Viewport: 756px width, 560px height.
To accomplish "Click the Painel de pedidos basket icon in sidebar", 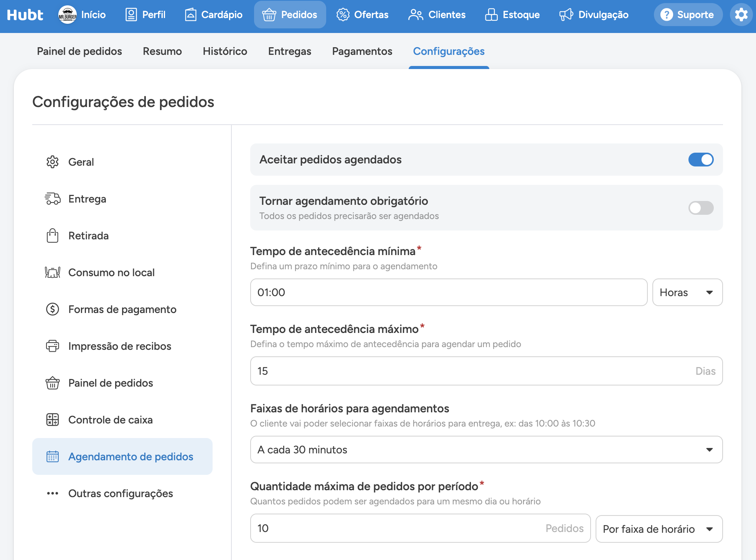I will (x=53, y=383).
